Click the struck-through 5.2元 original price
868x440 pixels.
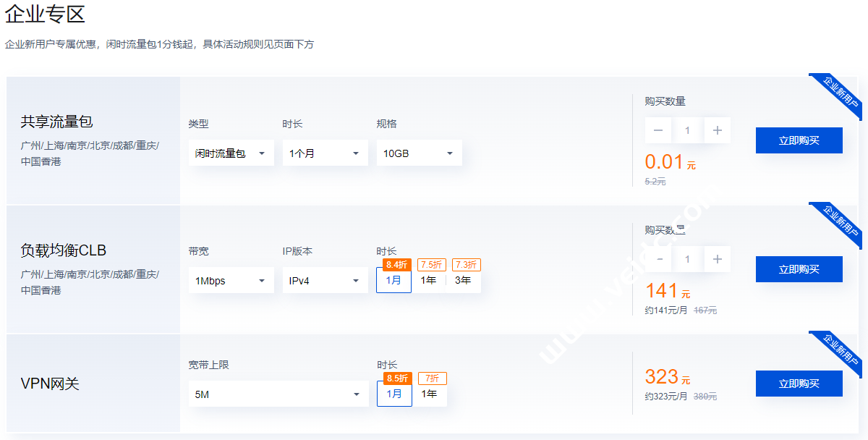click(x=655, y=182)
